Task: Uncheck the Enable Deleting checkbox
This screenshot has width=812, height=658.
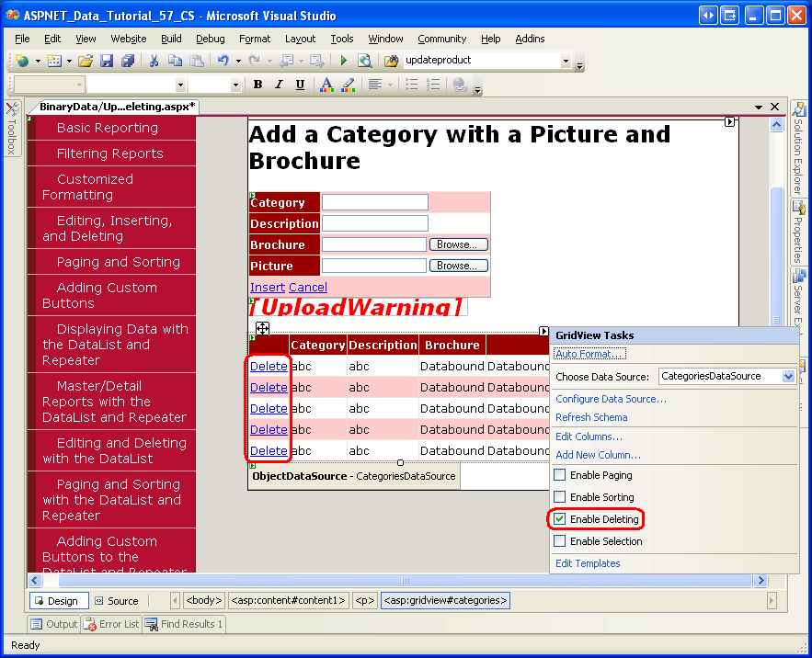Action: click(560, 519)
